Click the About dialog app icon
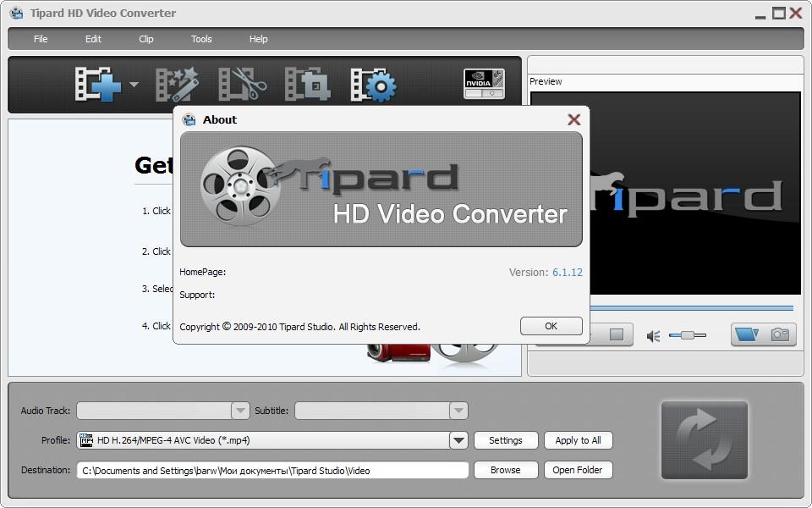The image size is (812, 508). (189, 119)
